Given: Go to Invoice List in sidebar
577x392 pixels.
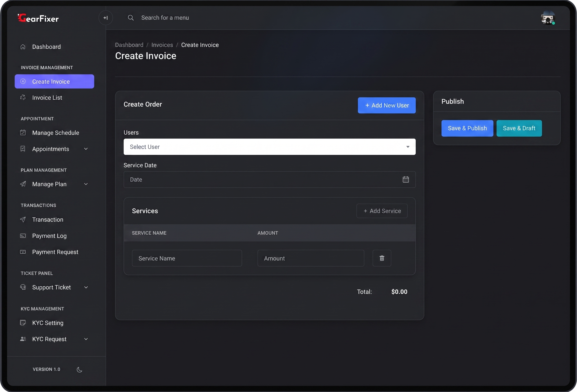Looking at the screenshot, I should pyautogui.click(x=54, y=98).
